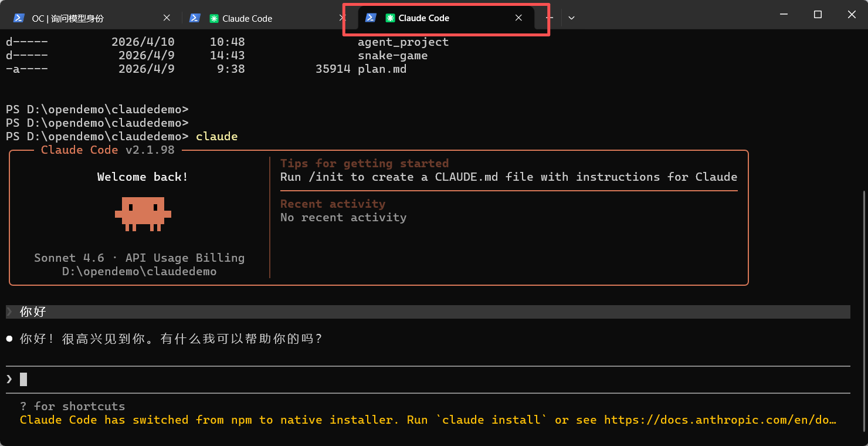Close the terminal window
The height and width of the screenshot is (446, 868).
(851, 15)
